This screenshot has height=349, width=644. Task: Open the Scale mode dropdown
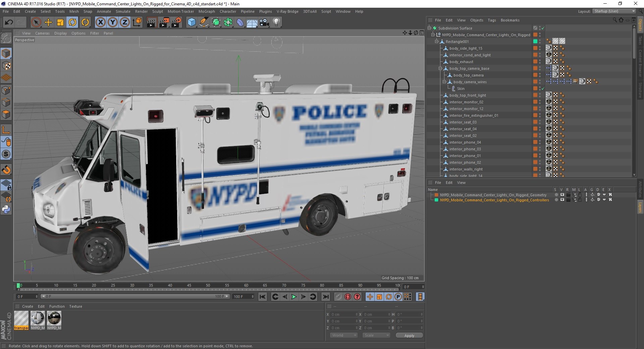point(376,335)
